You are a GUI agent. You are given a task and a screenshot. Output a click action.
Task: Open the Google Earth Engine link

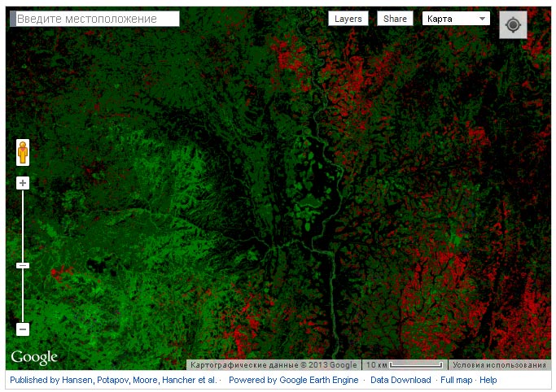[317, 380]
